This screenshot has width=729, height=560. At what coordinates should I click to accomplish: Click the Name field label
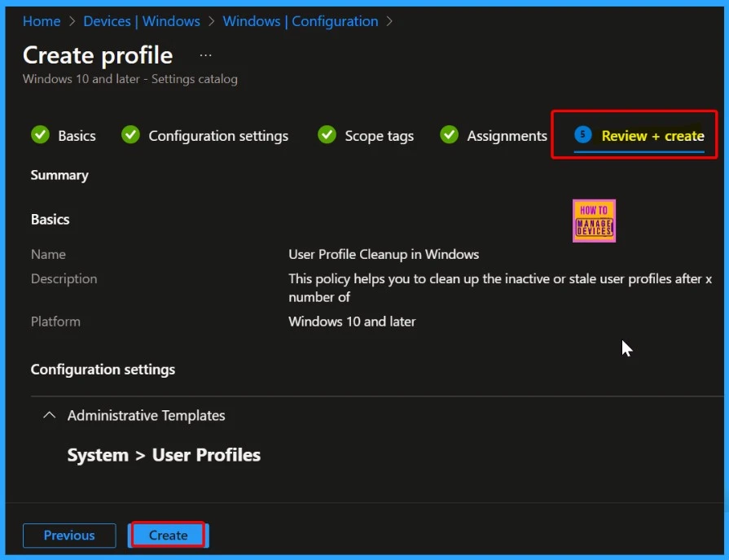coord(48,254)
